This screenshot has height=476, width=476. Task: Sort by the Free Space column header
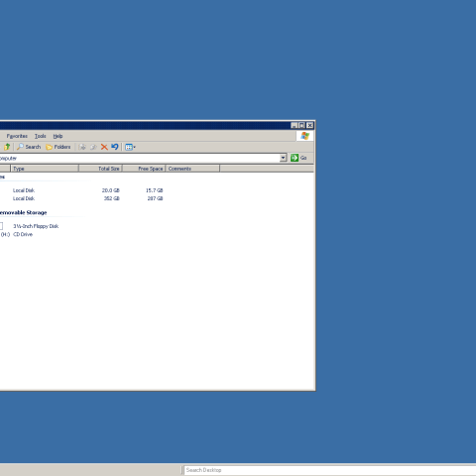click(x=144, y=169)
